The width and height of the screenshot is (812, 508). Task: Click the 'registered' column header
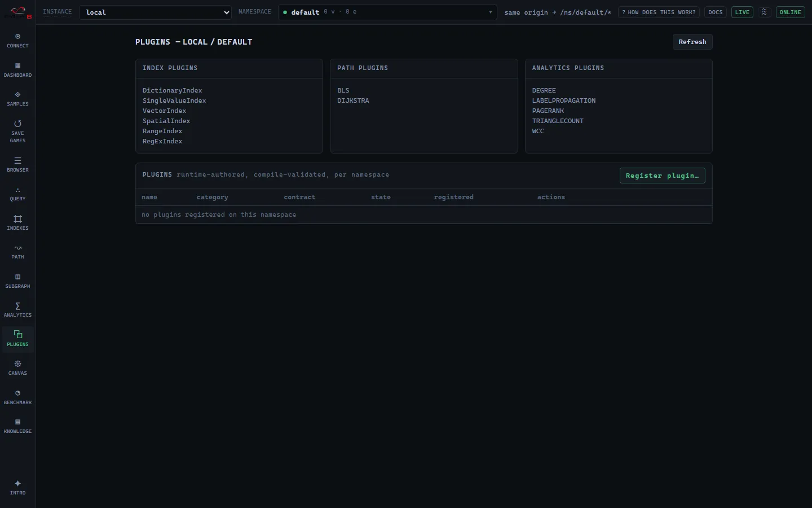click(x=453, y=197)
